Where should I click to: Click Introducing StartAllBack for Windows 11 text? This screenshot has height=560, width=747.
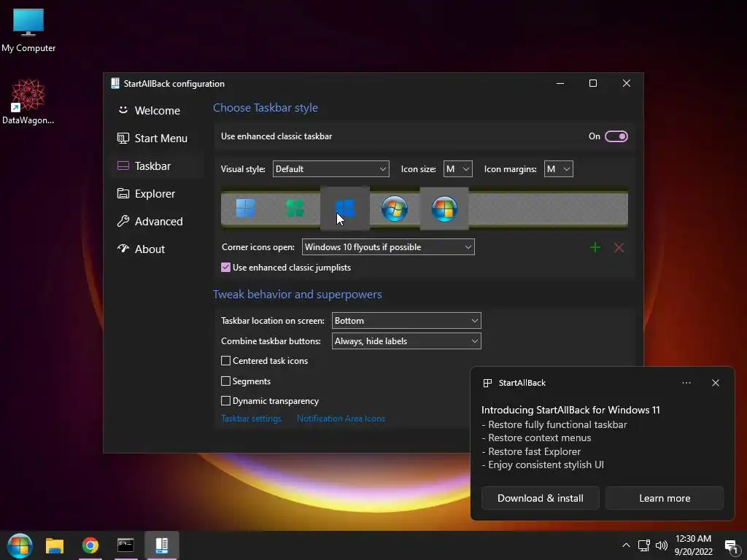570,410
